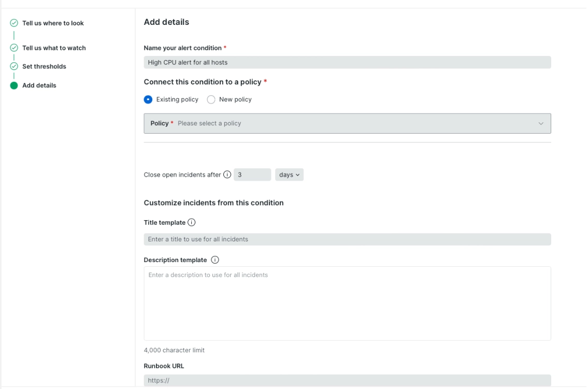
Task: Click the close incidents duration number field
Action: (x=252, y=175)
